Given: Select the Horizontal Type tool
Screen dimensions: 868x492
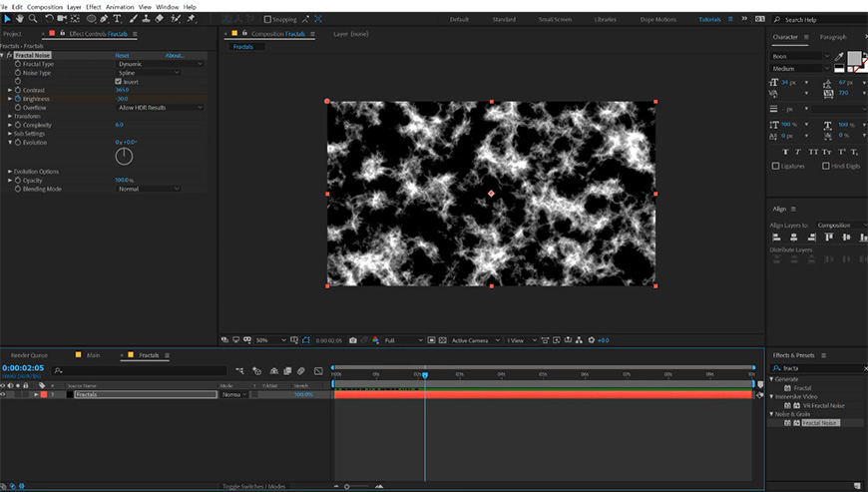Looking at the screenshot, I should (x=118, y=18).
